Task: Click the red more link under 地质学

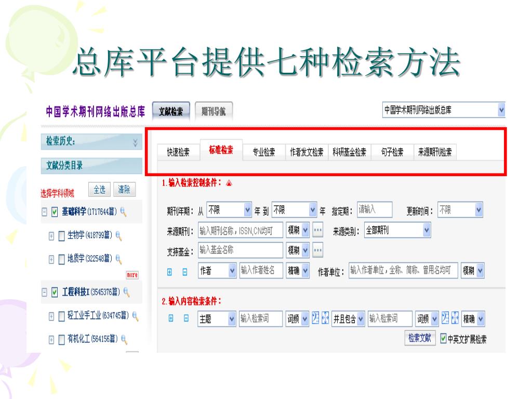Action: tap(132, 275)
